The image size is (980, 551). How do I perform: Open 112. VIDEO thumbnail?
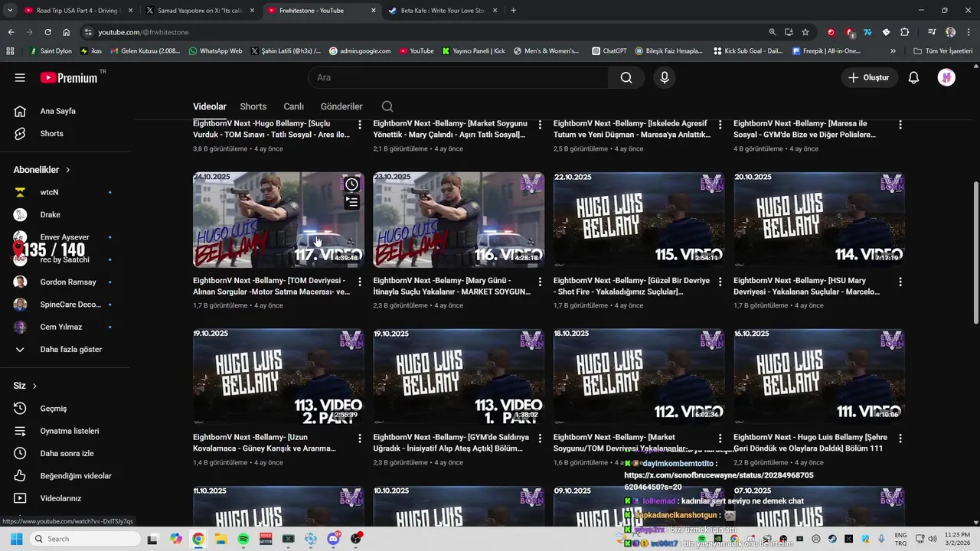(639, 377)
